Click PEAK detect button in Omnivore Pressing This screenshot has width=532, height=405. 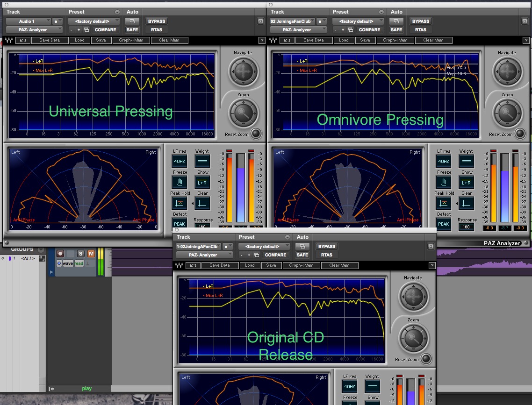(x=444, y=224)
